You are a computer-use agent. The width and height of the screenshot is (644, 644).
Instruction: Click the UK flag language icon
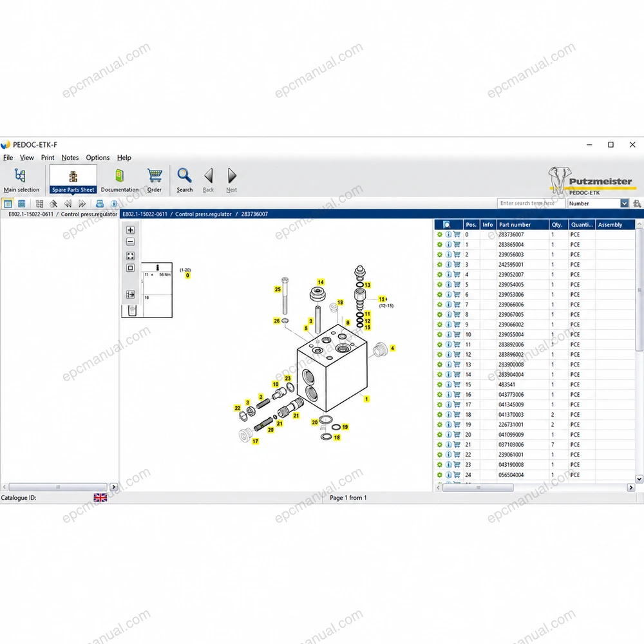point(100,498)
